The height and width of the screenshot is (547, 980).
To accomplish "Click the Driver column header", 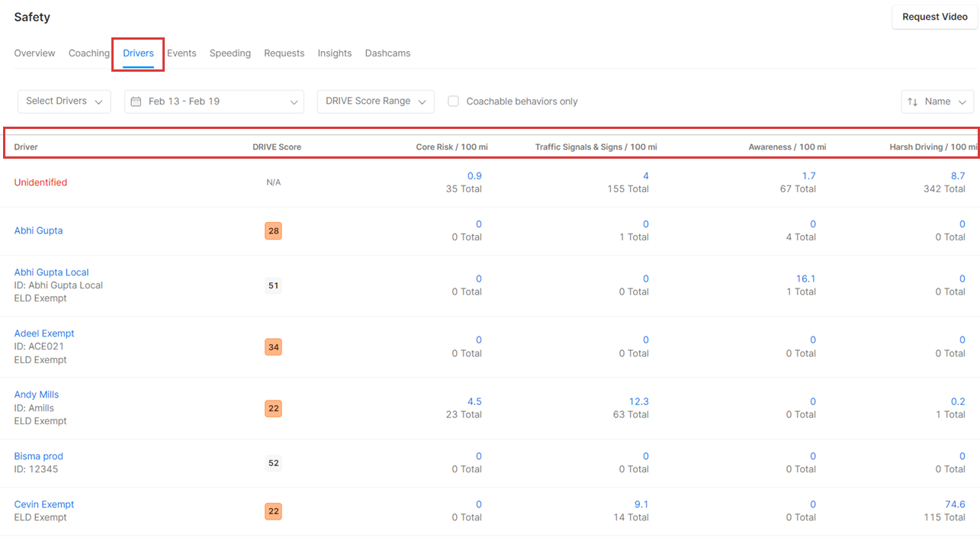I will (25, 146).
